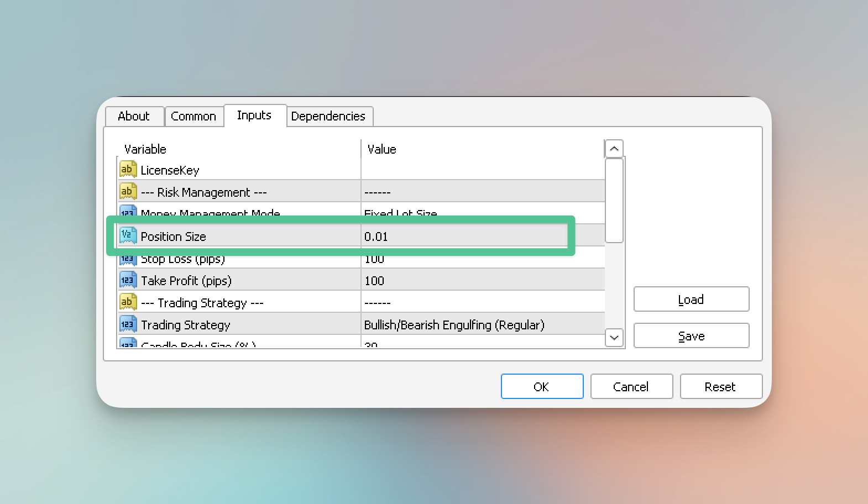
Task: Switch to the About tab
Action: (x=134, y=116)
